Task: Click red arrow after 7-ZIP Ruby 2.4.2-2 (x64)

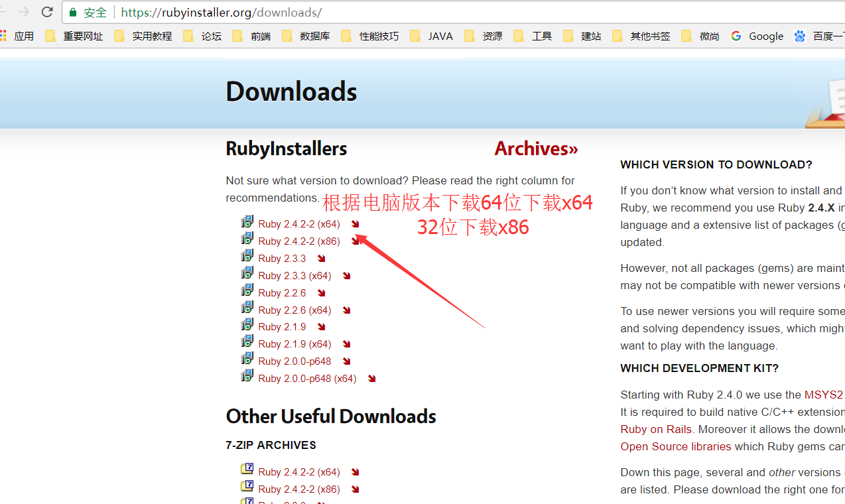Action: click(356, 472)
